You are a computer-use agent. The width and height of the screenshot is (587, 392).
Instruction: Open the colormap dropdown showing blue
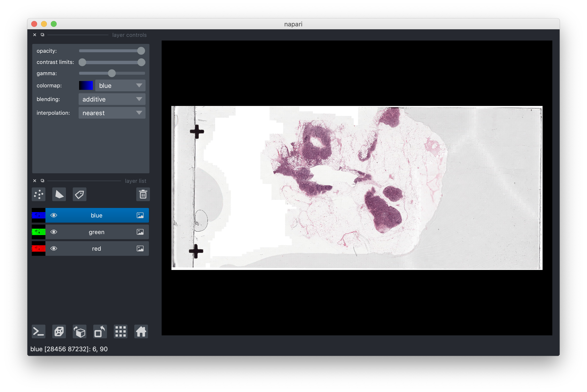120,85
